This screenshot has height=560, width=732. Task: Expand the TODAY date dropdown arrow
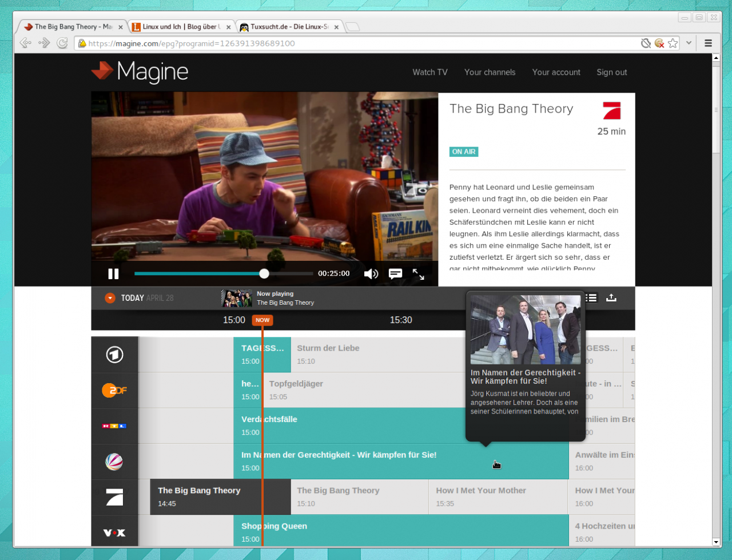(x=110, y=298)
